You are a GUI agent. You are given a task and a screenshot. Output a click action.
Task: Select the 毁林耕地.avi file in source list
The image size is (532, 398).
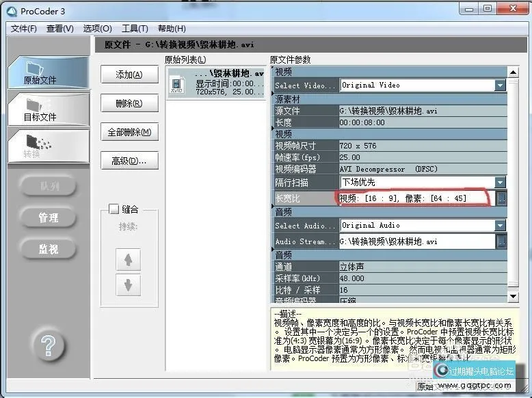pos(216,83)
